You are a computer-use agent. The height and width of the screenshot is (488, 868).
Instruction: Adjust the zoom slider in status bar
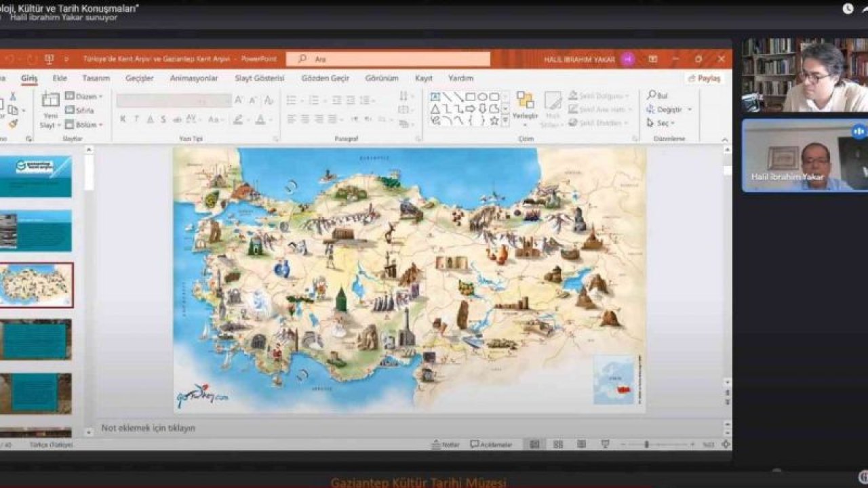click(647, 445)
